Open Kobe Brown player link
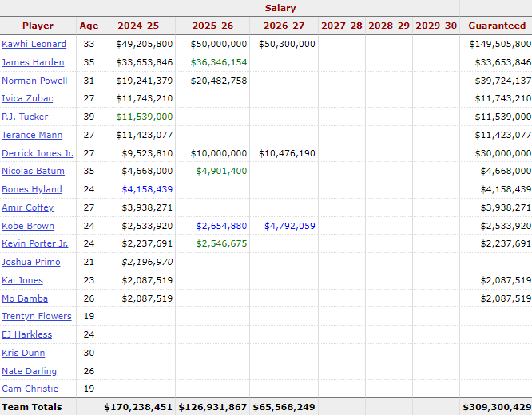Viewport: 532px width, 415px height. coord(28,226)
